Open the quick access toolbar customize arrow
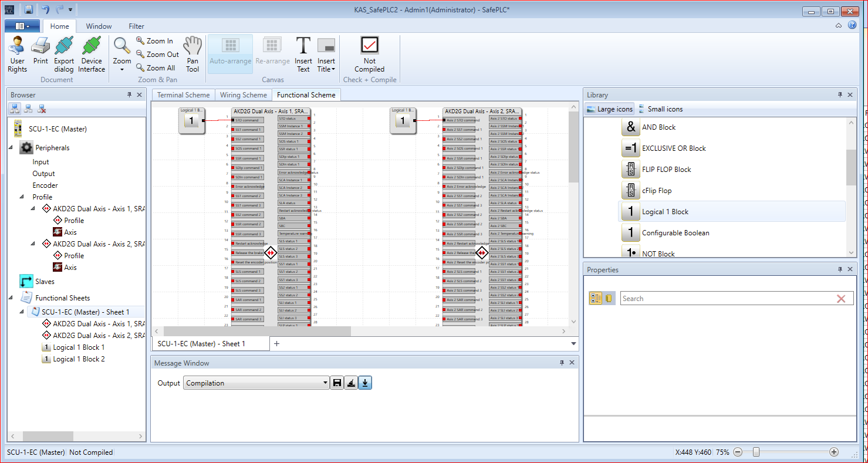Screen dimensions: 868x463 (x=70, y=9)
